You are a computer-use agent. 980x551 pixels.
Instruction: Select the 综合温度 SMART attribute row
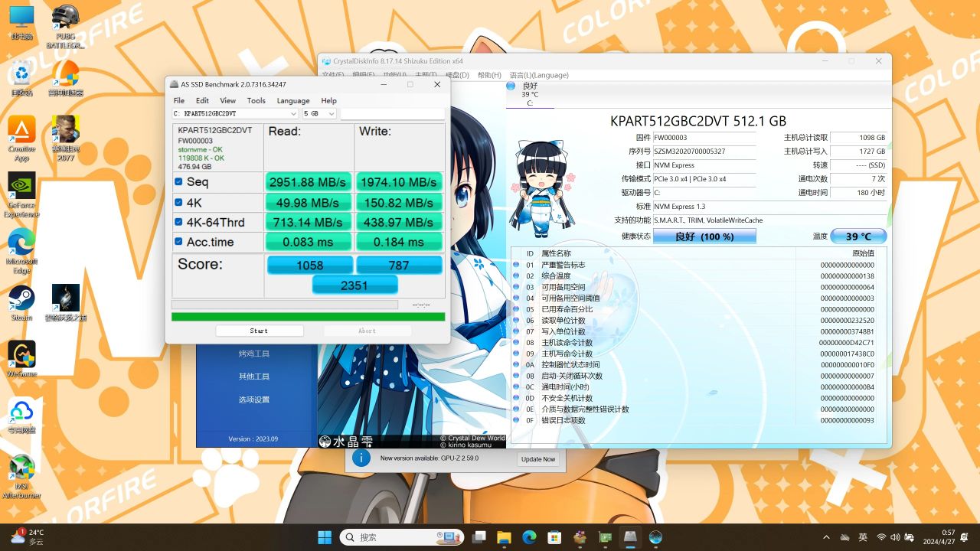coord(699,275)
